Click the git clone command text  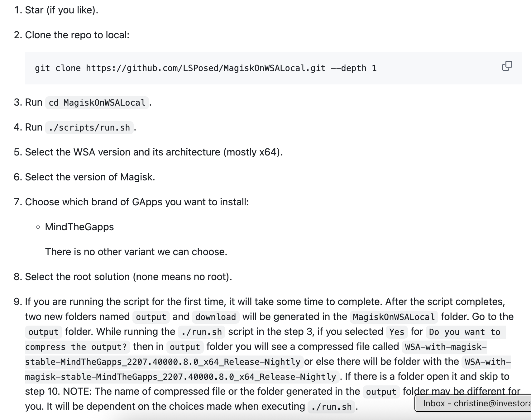coord(206,68)
